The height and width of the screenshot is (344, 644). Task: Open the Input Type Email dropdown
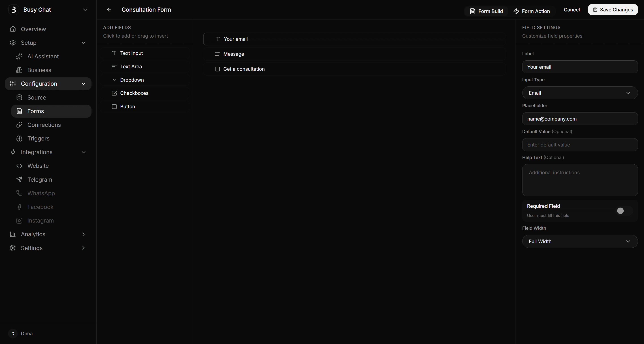click(x=580, y=93)
